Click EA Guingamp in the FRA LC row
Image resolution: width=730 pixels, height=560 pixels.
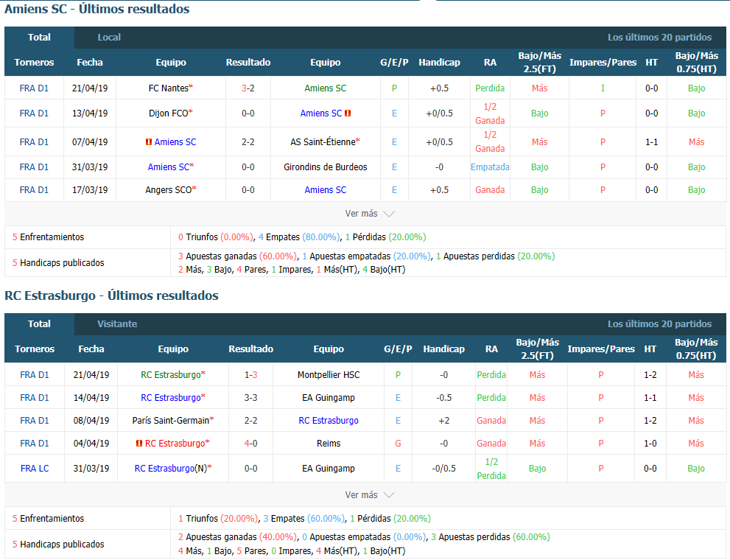point(329,469)
